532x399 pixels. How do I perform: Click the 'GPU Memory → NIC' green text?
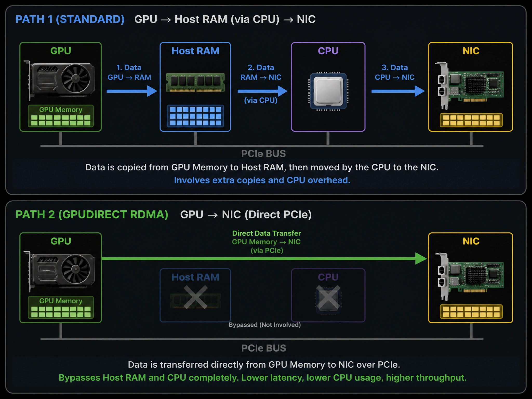pyautogui.click(x=266, y=242)
